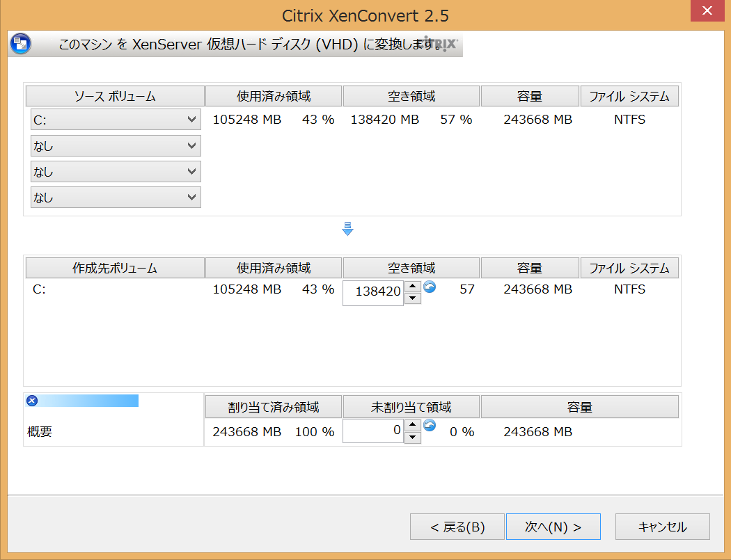Reset the destination C: free space value
731x560 pixels.
[430, 287]
